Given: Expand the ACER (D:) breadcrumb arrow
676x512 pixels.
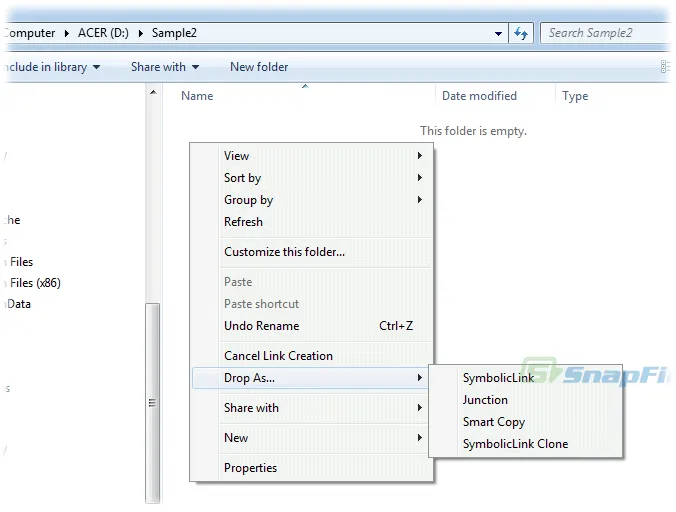Looking at the screenshot, I should [x=140, y=33].
